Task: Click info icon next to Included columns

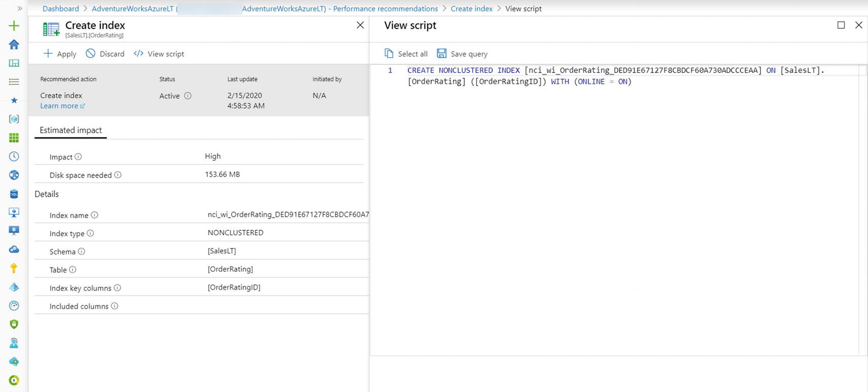Action: (x=115, y=306)
